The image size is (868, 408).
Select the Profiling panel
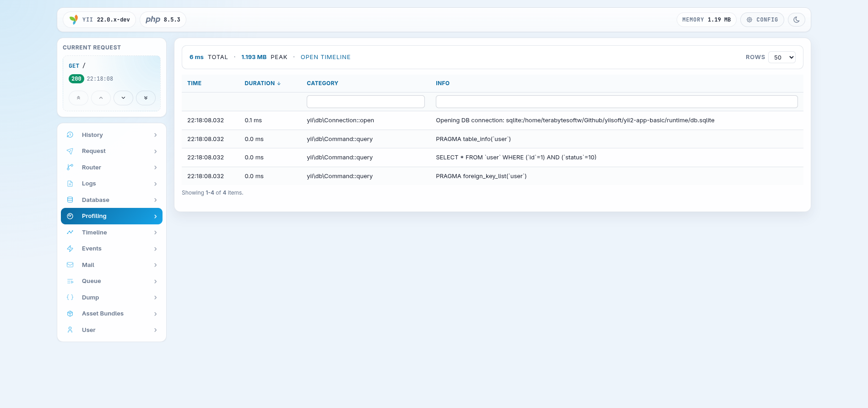(x=112, y=216)
